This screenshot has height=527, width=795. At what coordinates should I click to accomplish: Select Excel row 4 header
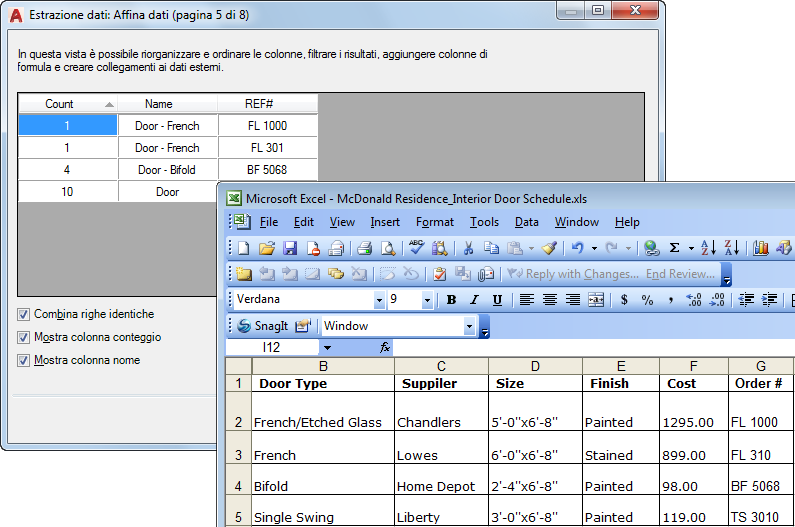(x=239, y=479)
